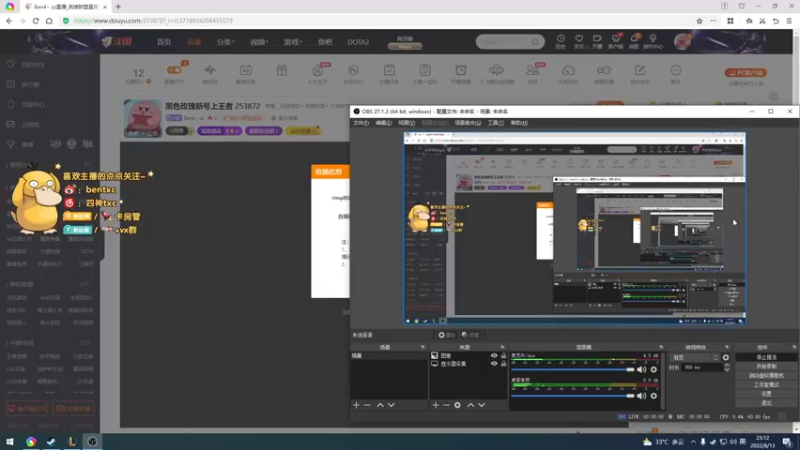800x450 pixels.
Task: Click the transition duration field showing 300 ms
Action: (x=703, y=367)
